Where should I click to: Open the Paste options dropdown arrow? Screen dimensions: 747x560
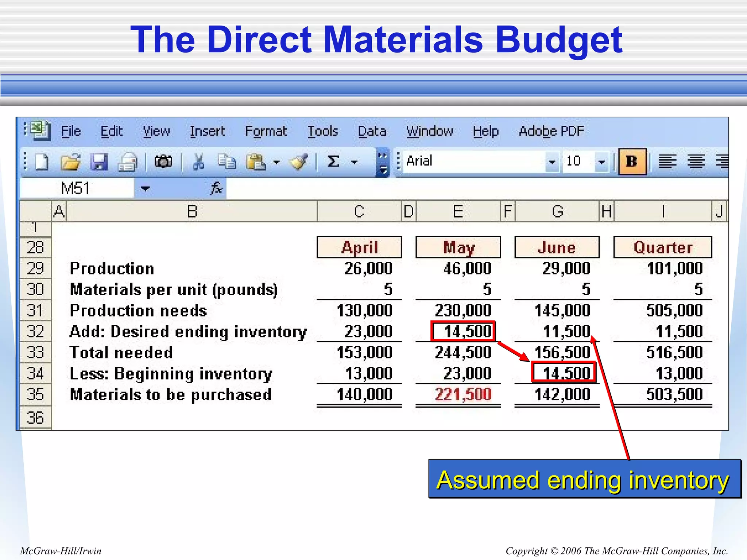click(x=276, y=162)
